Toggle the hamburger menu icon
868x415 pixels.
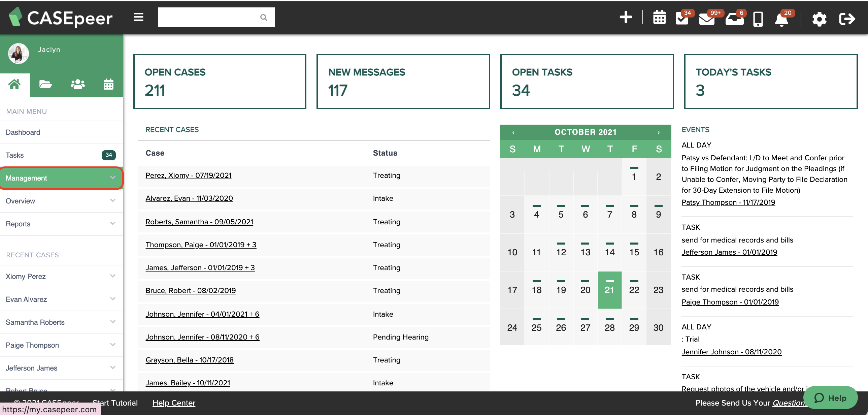[x=138, y=17]
